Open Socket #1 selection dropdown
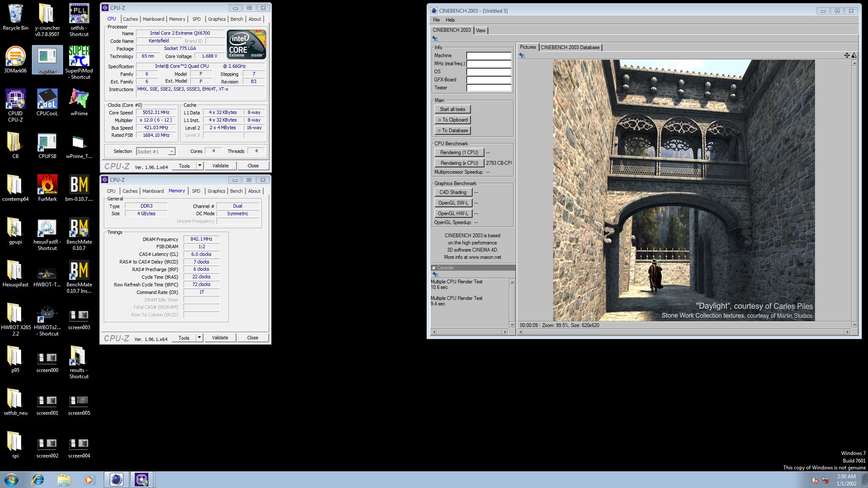This screenshot has height=488, width=868. 156,151
